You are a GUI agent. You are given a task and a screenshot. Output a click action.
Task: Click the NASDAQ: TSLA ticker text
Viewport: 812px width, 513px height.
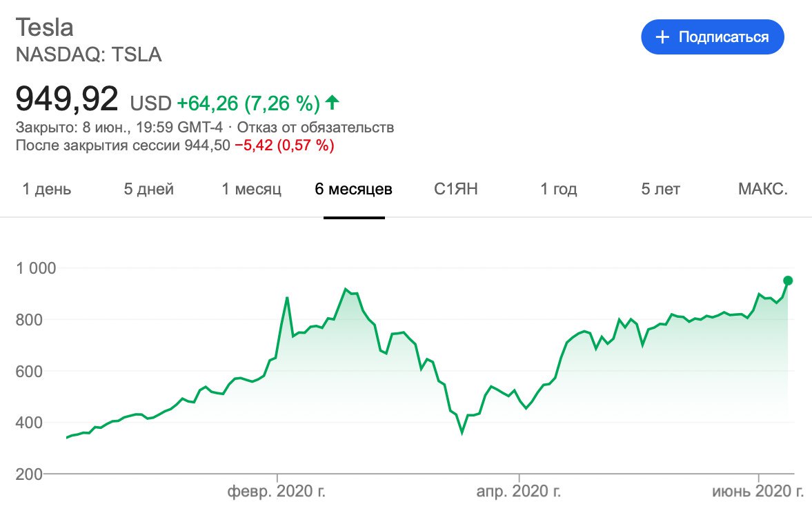click(88, 55)
